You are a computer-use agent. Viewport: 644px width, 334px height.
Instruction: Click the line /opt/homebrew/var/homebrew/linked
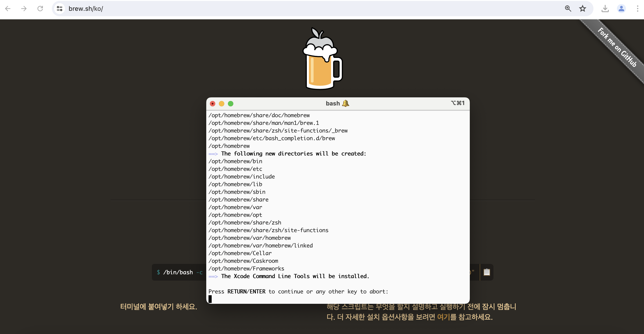pyautogui.click(x=260, y=246)
